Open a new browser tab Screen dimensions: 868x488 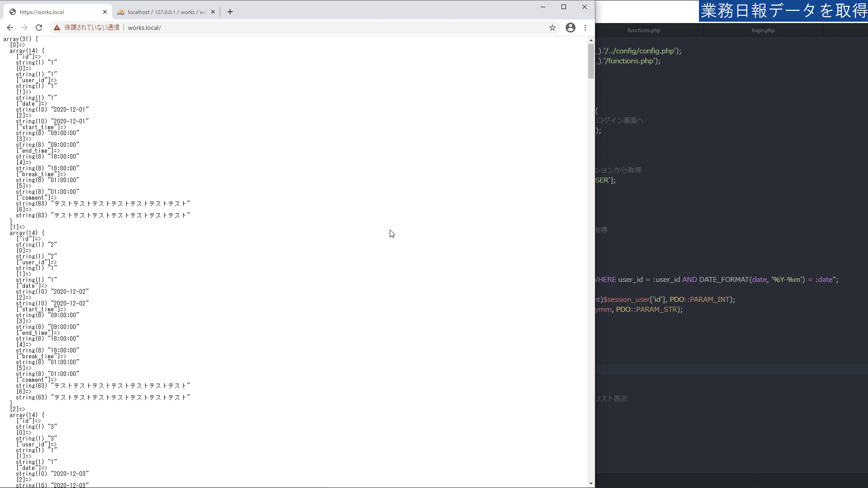pyautogui.click(x=230, y=12)
